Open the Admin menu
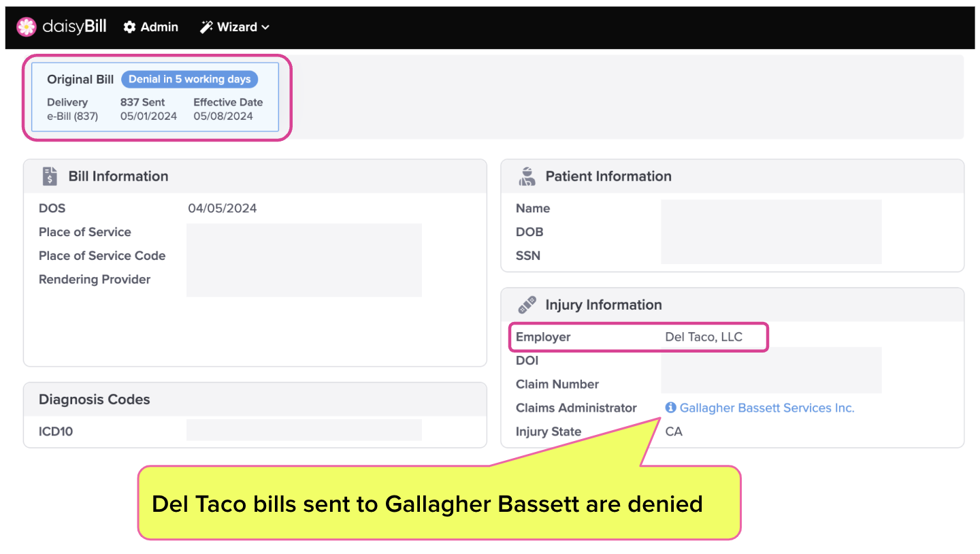980x554 pixels. pos(151,27)
